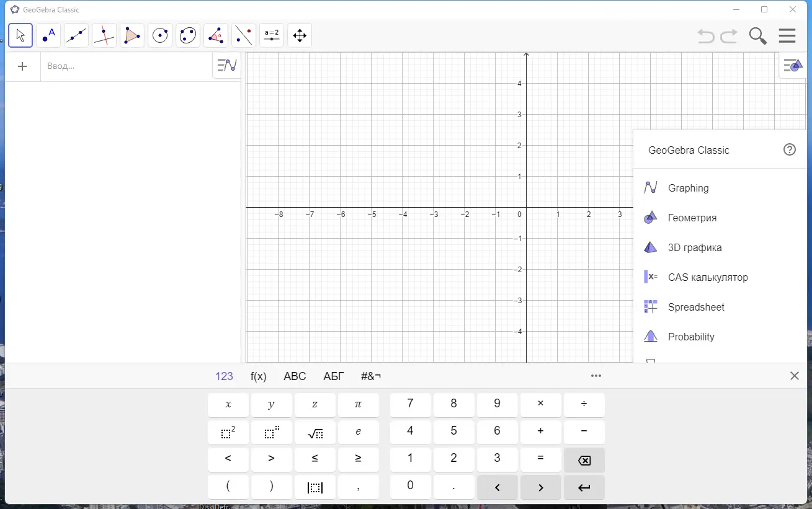Tap the less-than-or-equal key
Viewport: 812px width, 509px height.
[x=315, y=459]
